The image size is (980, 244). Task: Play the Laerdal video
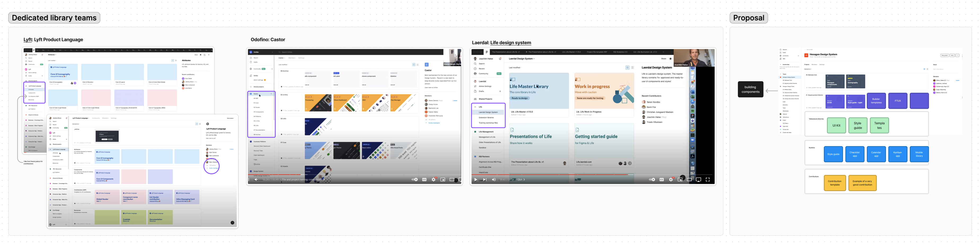(475, 180)
